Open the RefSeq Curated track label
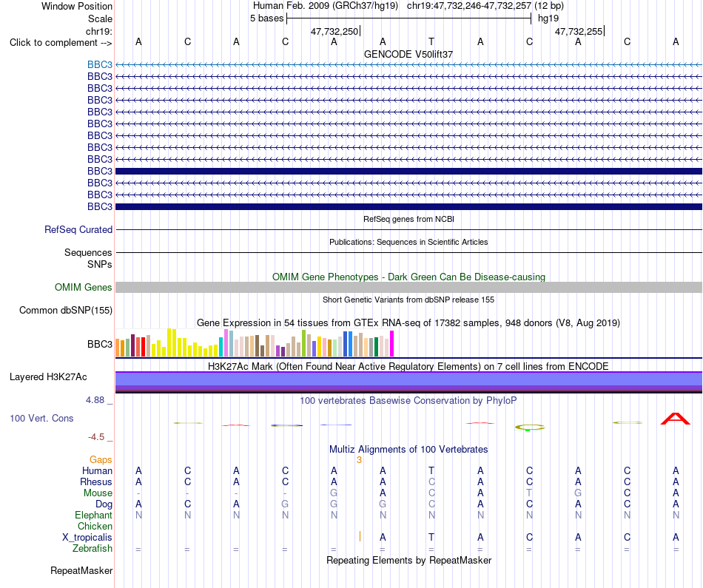703x588 pixels. (x=78, y=229)
